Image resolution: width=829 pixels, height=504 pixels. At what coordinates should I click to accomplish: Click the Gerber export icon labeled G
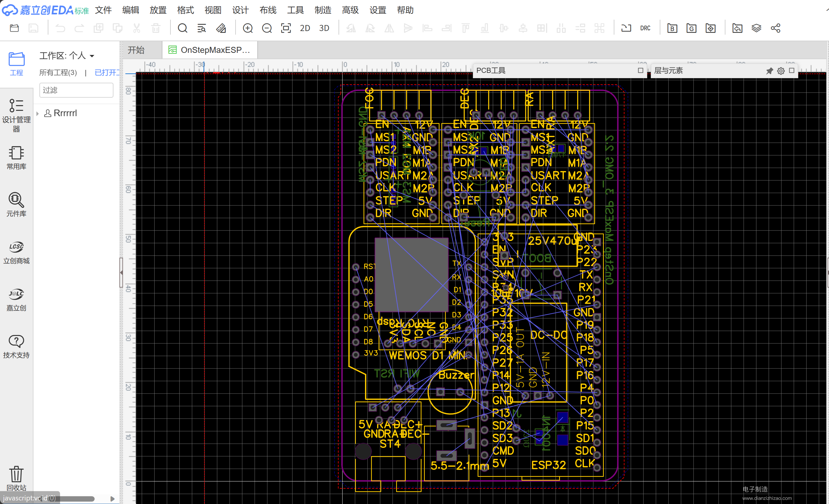pos(691,28)
